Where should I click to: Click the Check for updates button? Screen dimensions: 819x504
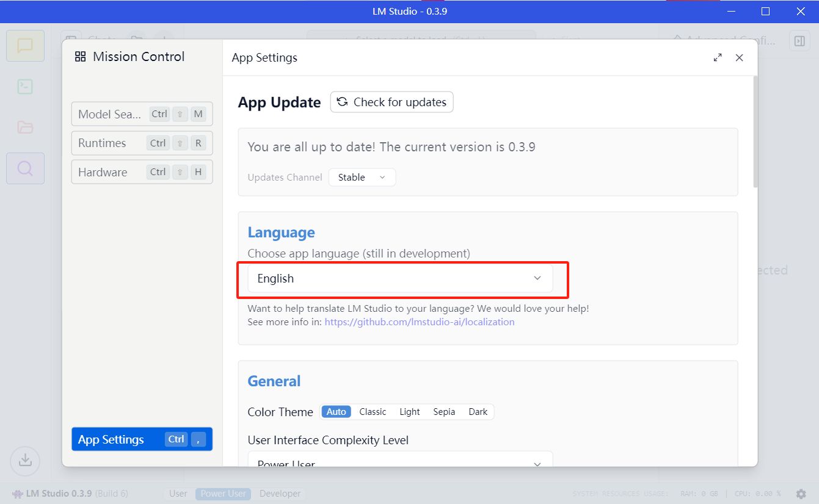point(392,102)
